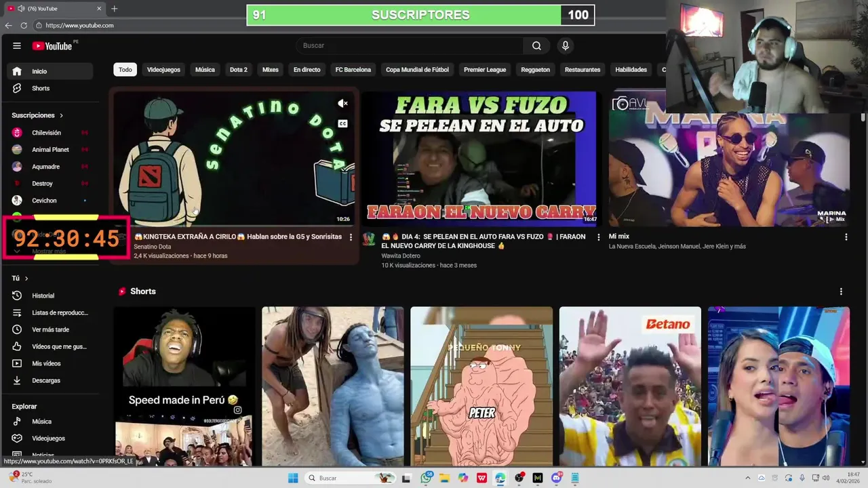Select the Todo filter chip
The width and height of the screenshot is (868, 488).
[125, 70]
